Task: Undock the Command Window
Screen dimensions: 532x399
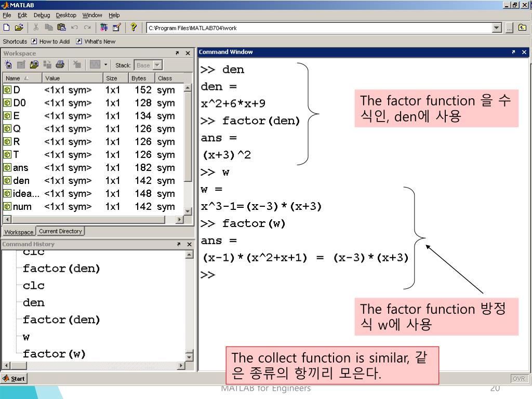Action: coord(513,52)
